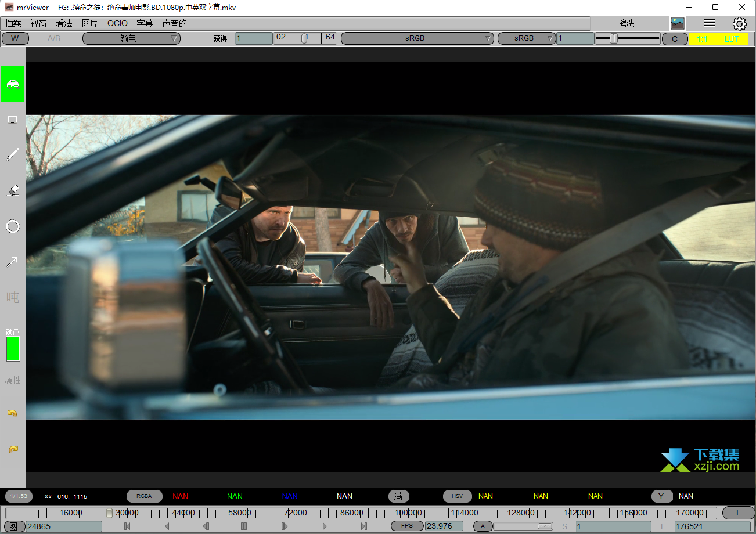The width and height of the screenshot is (756, 534).
Task: Stop playback
Action: (244, 526)
